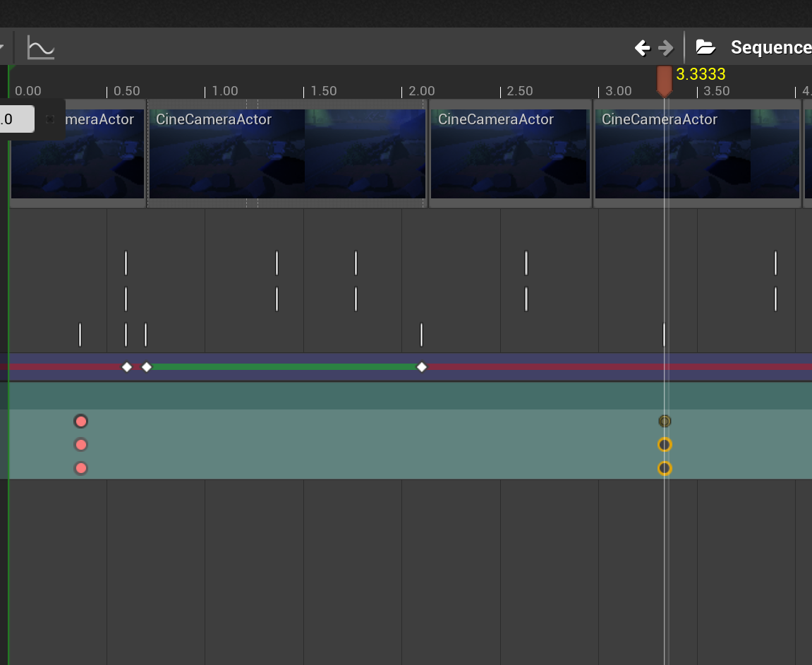Image resolution: width=812 pixels, height=665 pixels.
Task: Click the value input field showing .0
Action: tap(18, 119)
